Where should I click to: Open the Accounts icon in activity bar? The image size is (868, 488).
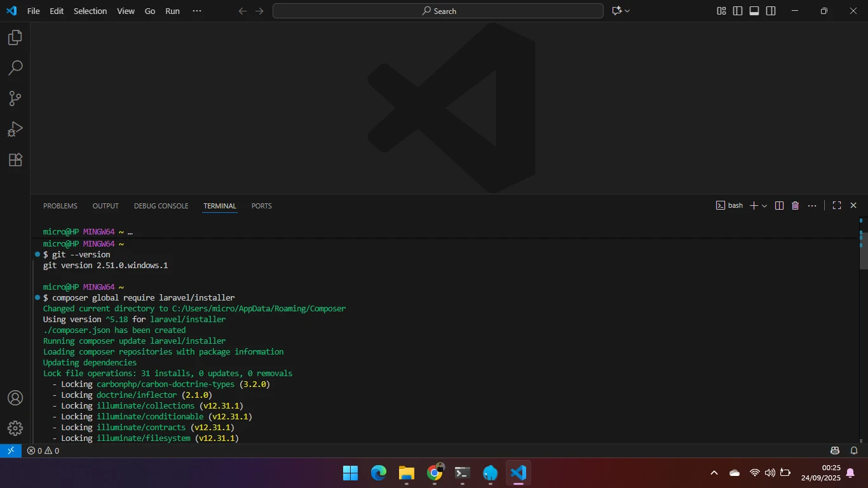(x=15, y=398)
